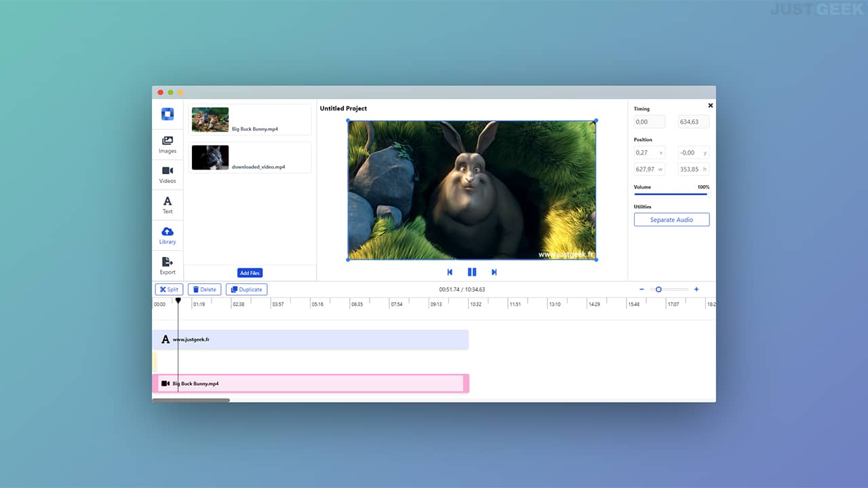Image resolution: width=868 pixels, height=488 pixels.
Task: Click the top-left resize handle of video
Action: click(x=349, y=121)
